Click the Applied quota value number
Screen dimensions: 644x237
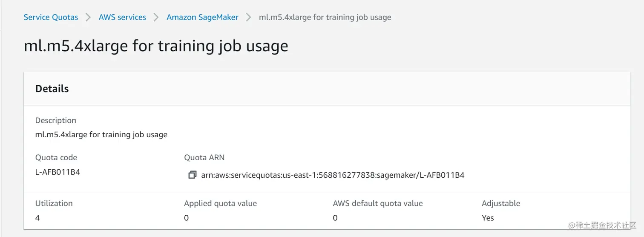186,218
